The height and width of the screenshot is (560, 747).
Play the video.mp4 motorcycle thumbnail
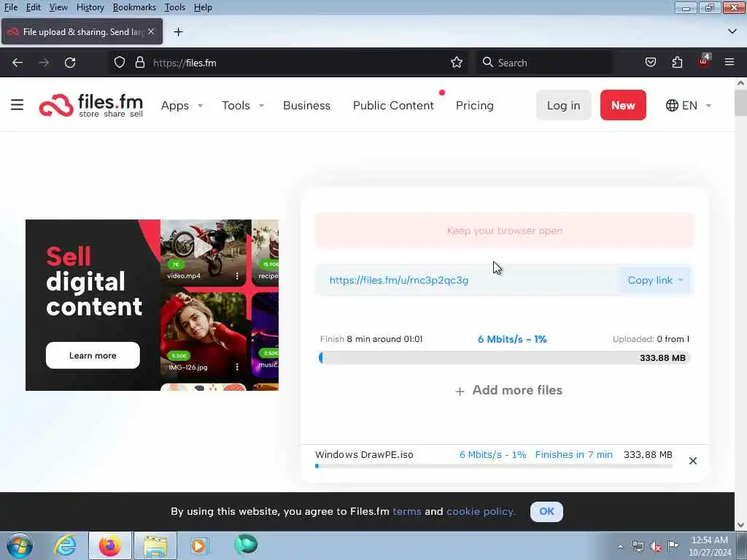(x=203, y=247)
